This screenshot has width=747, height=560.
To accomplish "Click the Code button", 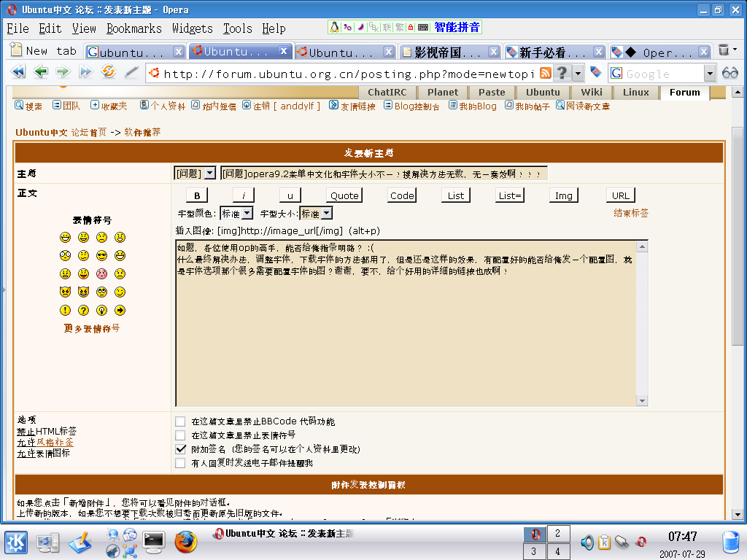I will pyautogui.click(x=402, y=195).
